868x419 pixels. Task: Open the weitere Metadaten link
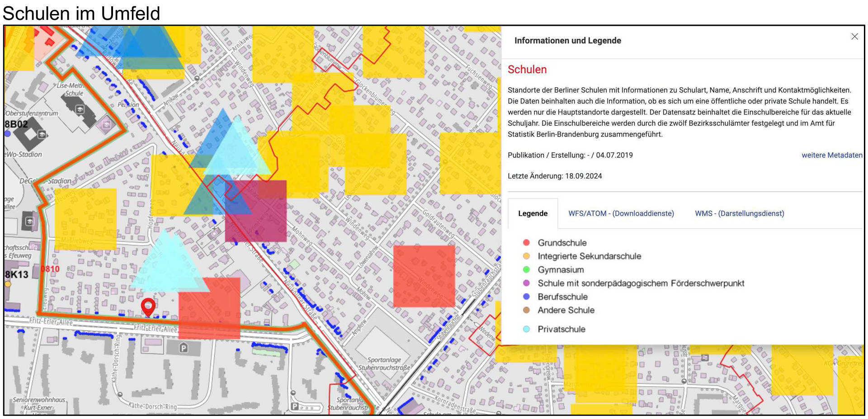[x=831, y=155]
